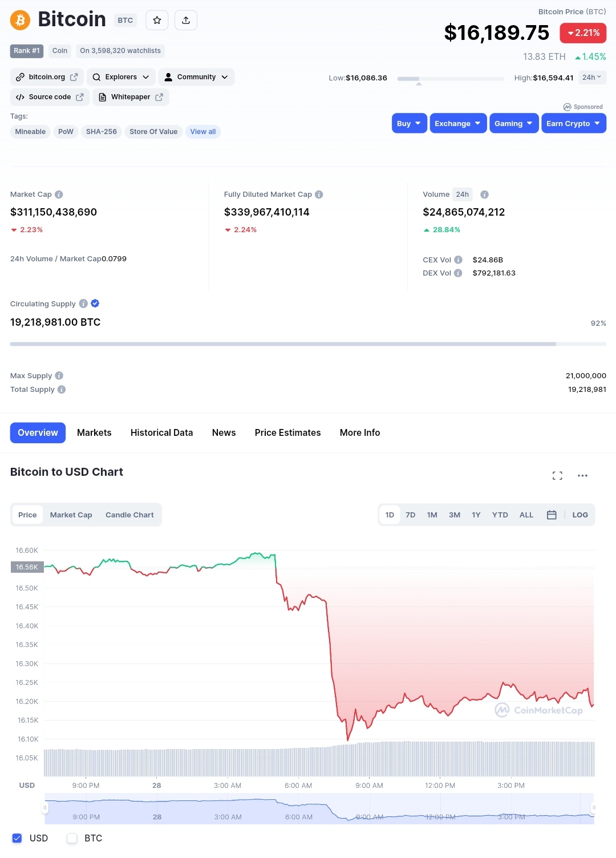
Task: Open the Whitepaper link
Action: coord(131,97)
